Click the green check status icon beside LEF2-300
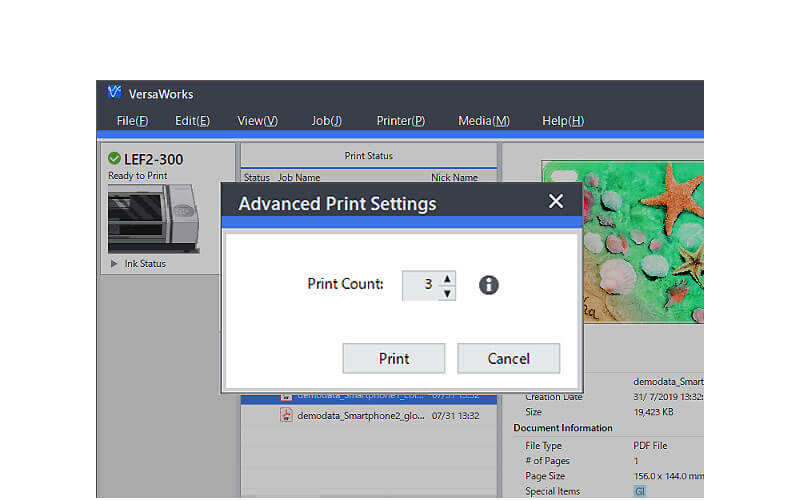This screenshot has width=800, height=500. point(114,159)
